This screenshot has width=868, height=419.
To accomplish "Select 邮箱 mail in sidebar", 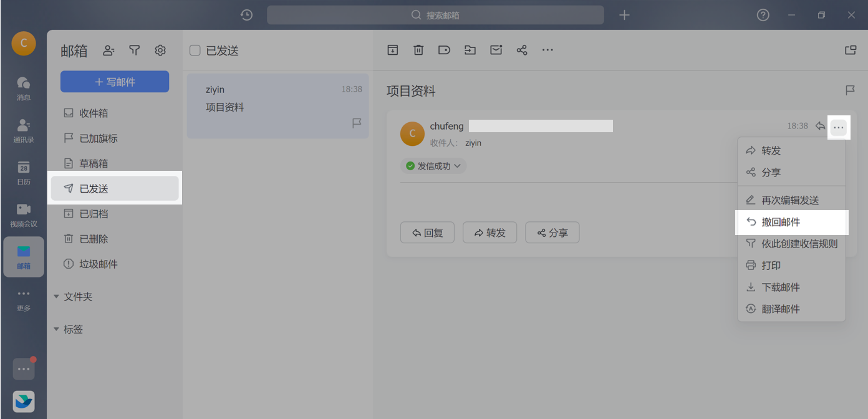I will [x=24, y=257].
